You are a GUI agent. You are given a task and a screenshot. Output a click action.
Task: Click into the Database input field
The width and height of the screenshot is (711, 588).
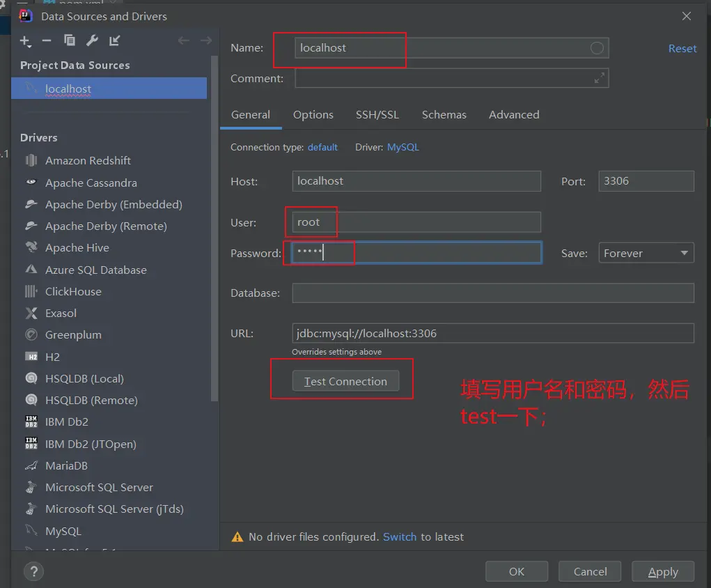pos(492,293)
